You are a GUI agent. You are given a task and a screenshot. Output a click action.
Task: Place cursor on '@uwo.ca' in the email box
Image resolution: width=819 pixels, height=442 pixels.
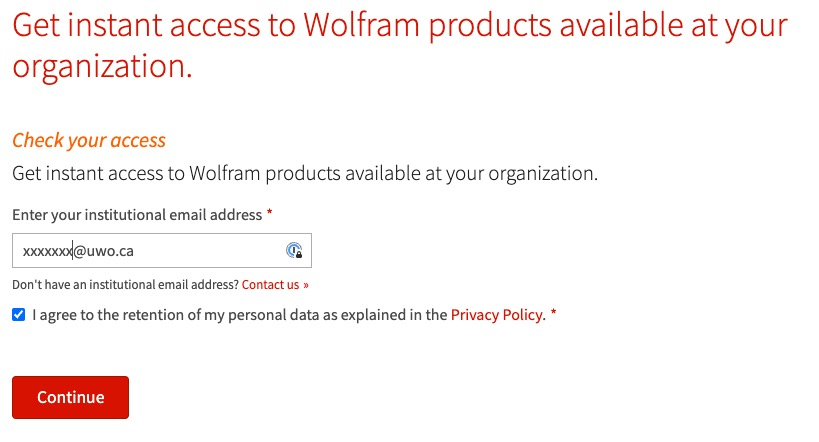pos(103,251)
